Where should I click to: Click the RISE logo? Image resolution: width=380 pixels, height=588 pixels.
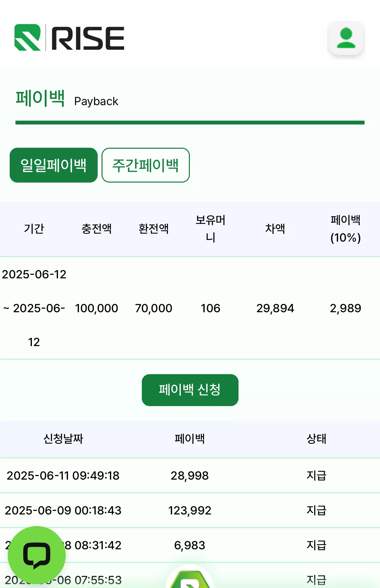point(69,38)
